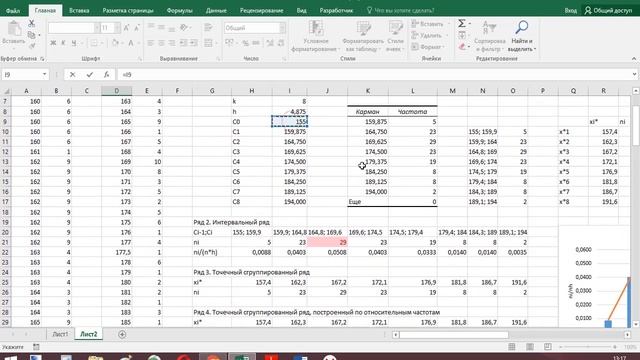Toggle wrap text in the alignment group
640x360 pixels.
[209, 27]
